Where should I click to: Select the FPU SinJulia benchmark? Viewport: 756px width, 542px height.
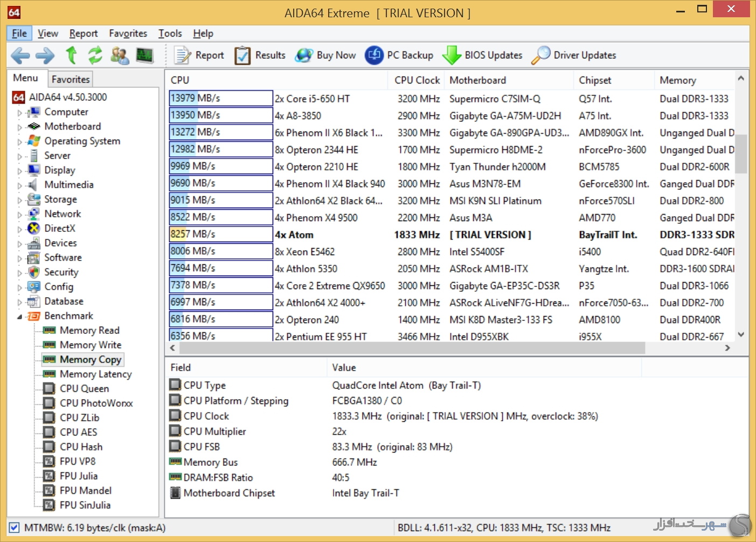click(x=85, y=505)
